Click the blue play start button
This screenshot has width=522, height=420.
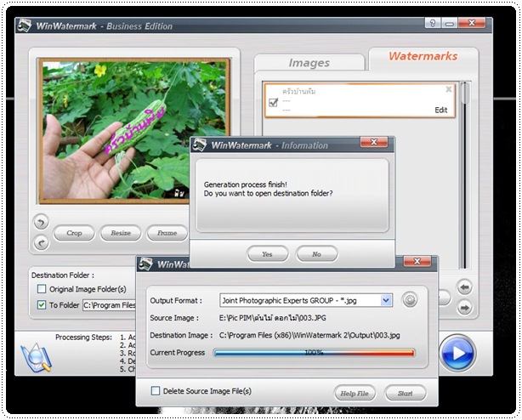point(457,353)
